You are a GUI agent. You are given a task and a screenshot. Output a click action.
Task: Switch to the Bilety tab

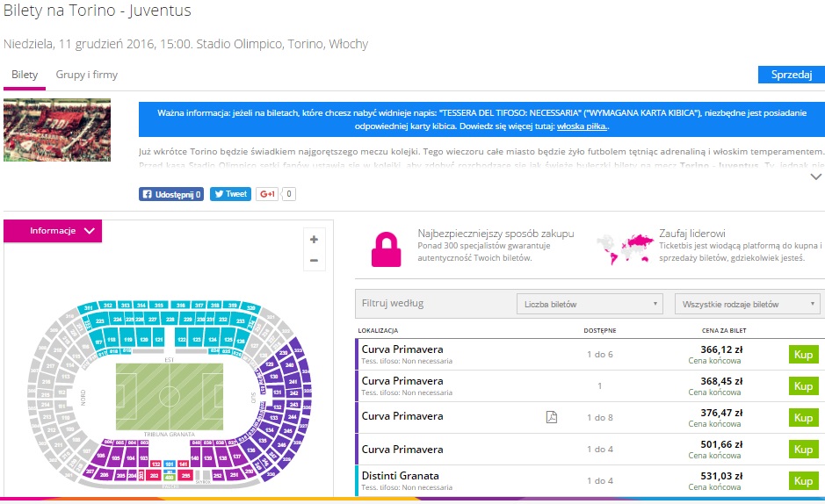point(25,76)
